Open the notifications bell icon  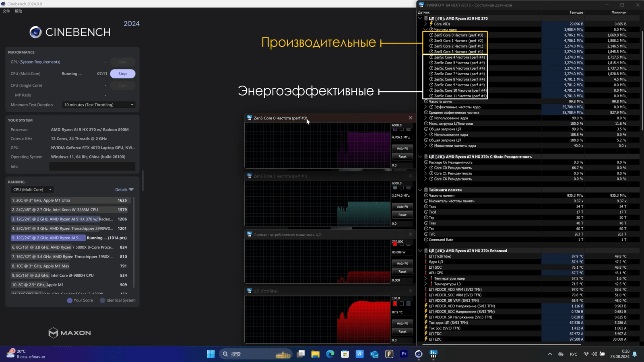click(635, 354)
